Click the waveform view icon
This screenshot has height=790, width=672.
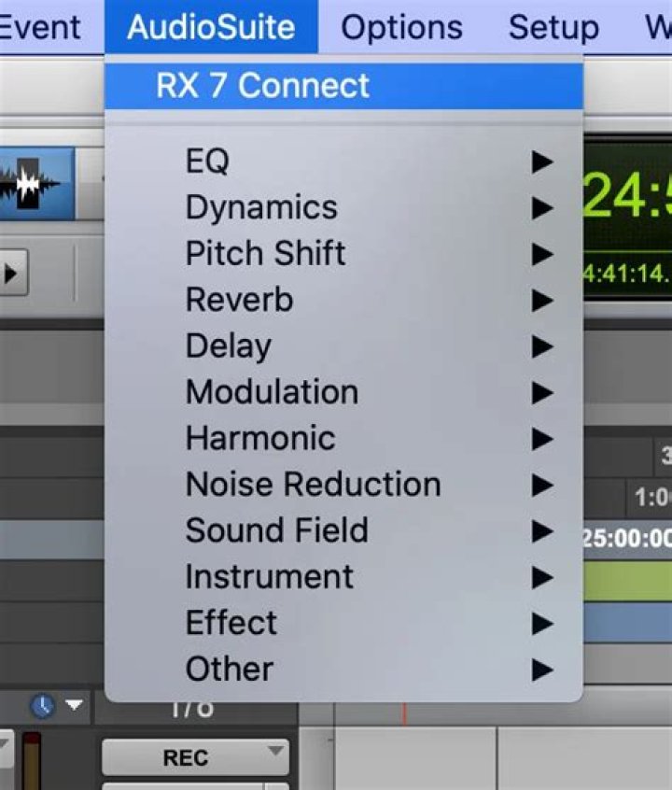coord(36,183)
